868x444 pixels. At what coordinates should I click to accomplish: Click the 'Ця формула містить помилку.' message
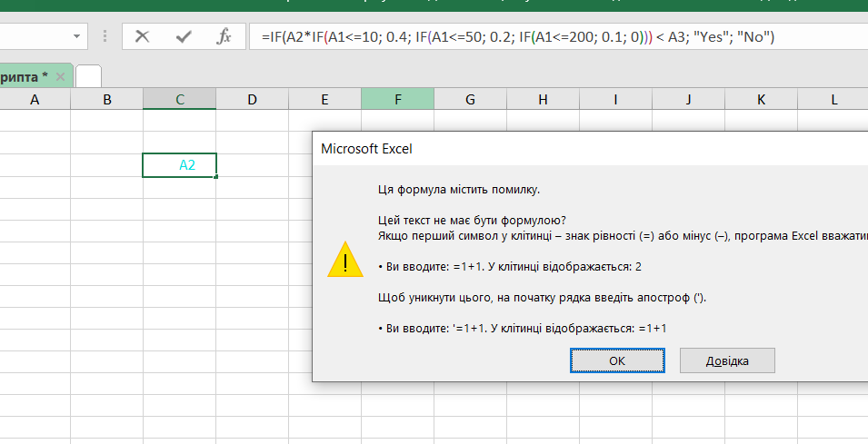(459, 190)
